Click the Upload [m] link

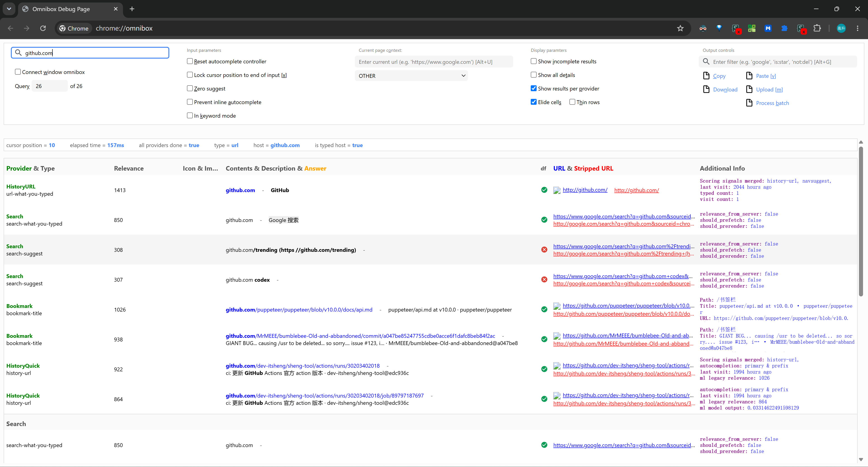(x=769, y=89)
